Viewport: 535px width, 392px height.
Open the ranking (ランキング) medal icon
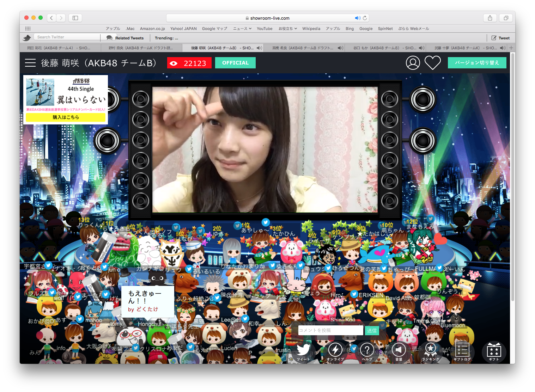pyautogui.click(x=430, y=351)
